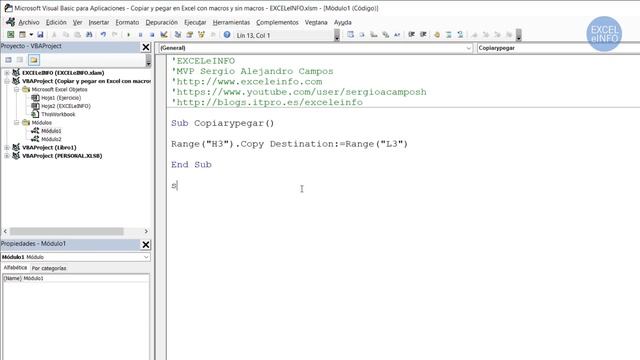Click the Quick Info icon in Edit toolbar
This screenshot has height=360, width=640.
(374, 35)
